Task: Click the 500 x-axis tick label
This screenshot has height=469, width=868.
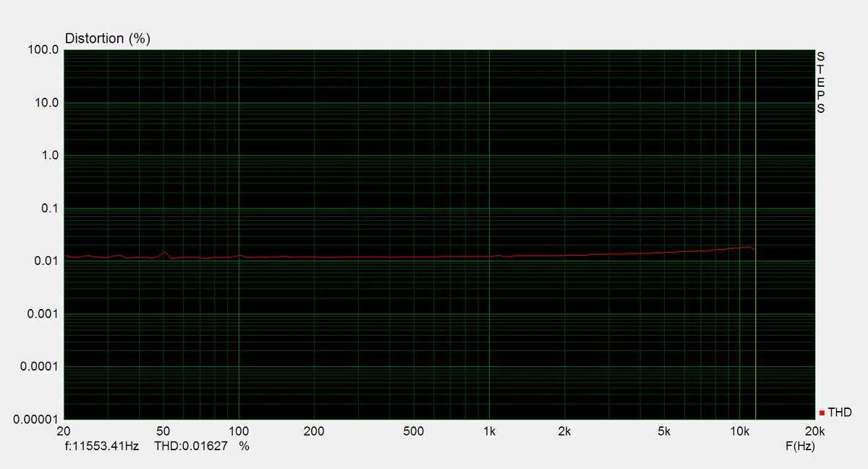Action: 413,432
